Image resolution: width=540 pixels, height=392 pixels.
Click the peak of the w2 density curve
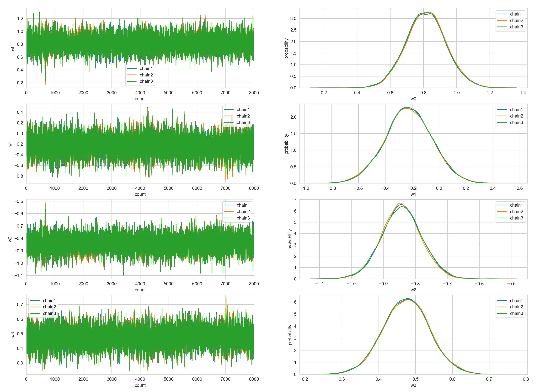(401, 204)
